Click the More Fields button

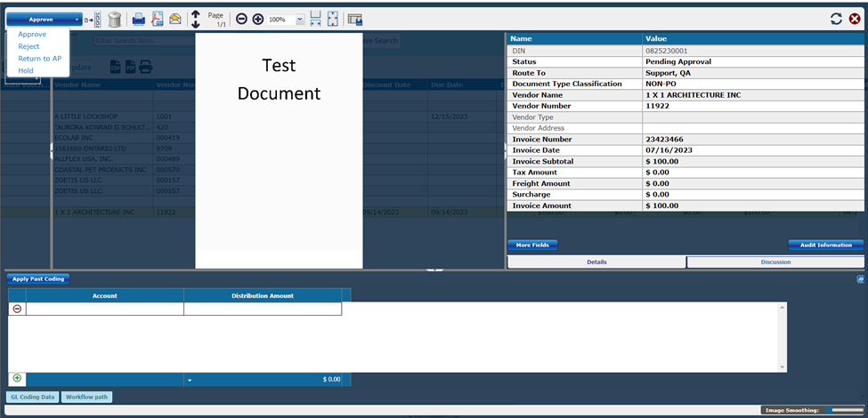[532, 245]
